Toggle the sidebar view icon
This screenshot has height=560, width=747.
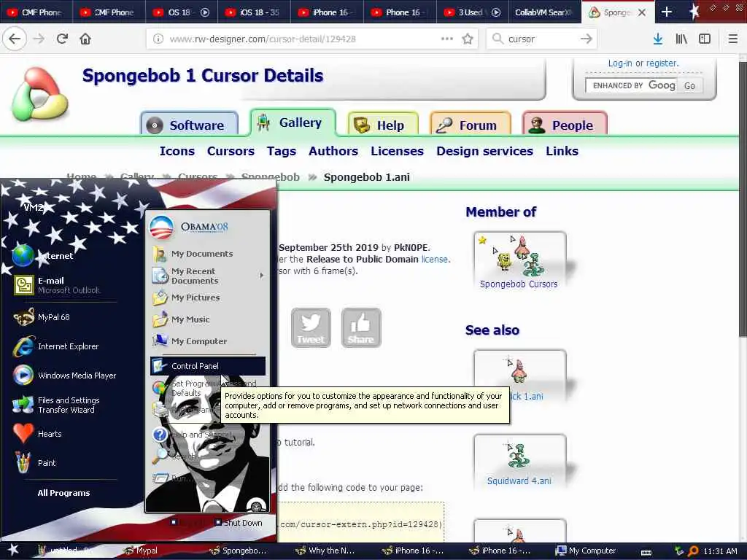pyautogui.click(x=705, y=39)
